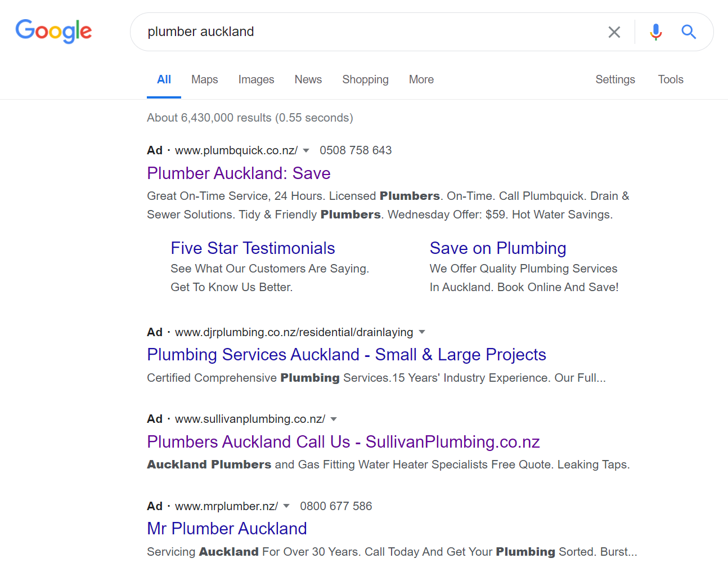728x576 pixels.
Task: Click in the search field containing plumber auckland
Action: (366, 32)
